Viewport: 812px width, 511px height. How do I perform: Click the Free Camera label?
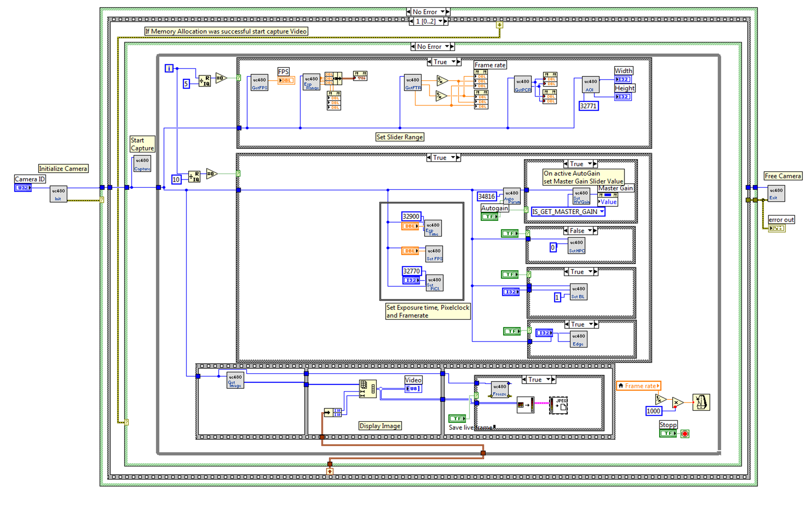point(783,176)
